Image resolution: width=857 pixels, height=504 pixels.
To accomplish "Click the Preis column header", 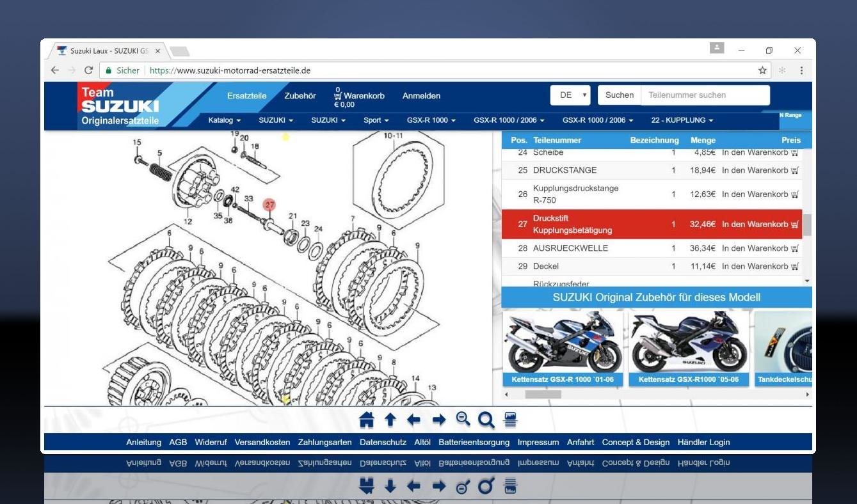I will [x=791, y=140].
